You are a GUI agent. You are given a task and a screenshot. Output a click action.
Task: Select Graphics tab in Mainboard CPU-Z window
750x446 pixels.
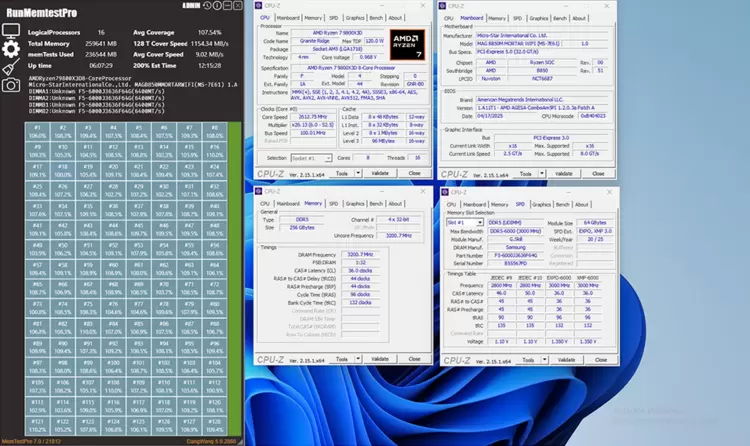pos(539,18)
